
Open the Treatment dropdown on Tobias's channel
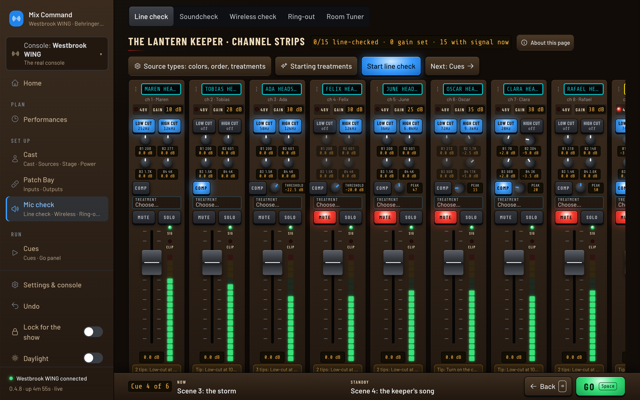pyautogui.click(x=217, y=202)
